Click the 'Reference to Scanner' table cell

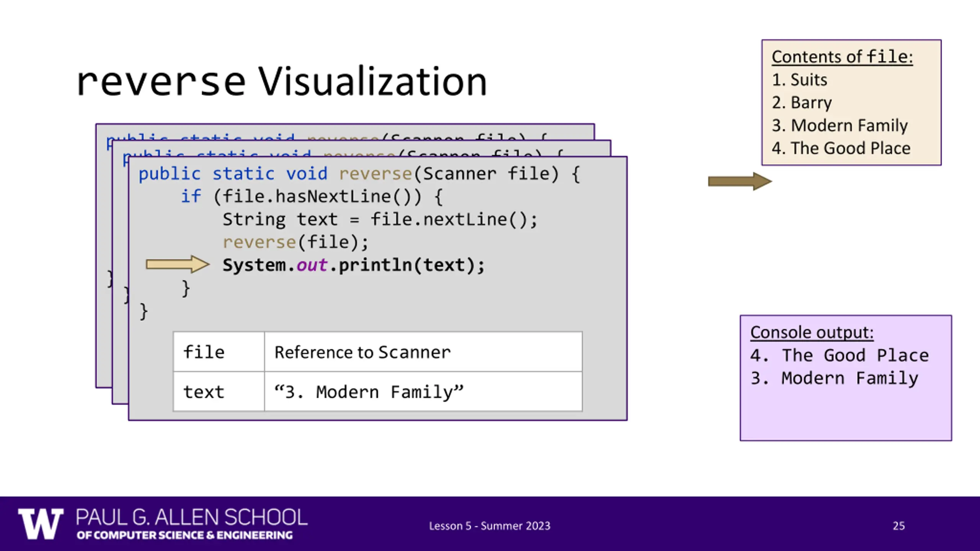[x=423, y=352]
